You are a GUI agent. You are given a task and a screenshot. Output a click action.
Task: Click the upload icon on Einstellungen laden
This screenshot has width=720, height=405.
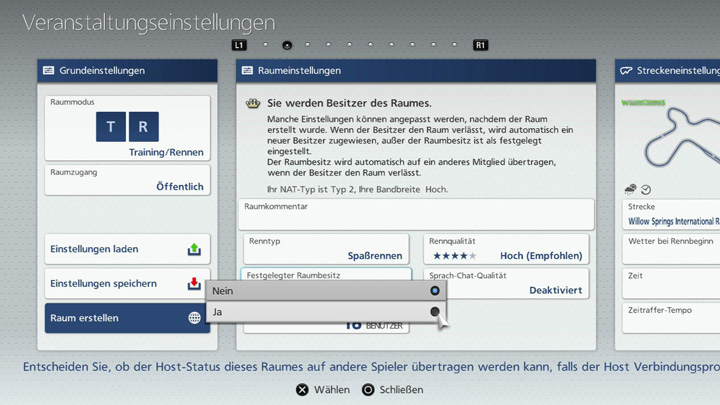pyautogui.click(x=194, y=249)
